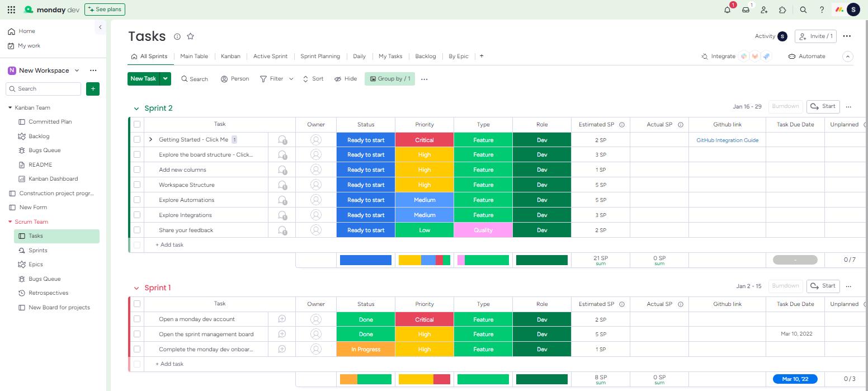Star the Tasks board as favorite

click(190, 36)
